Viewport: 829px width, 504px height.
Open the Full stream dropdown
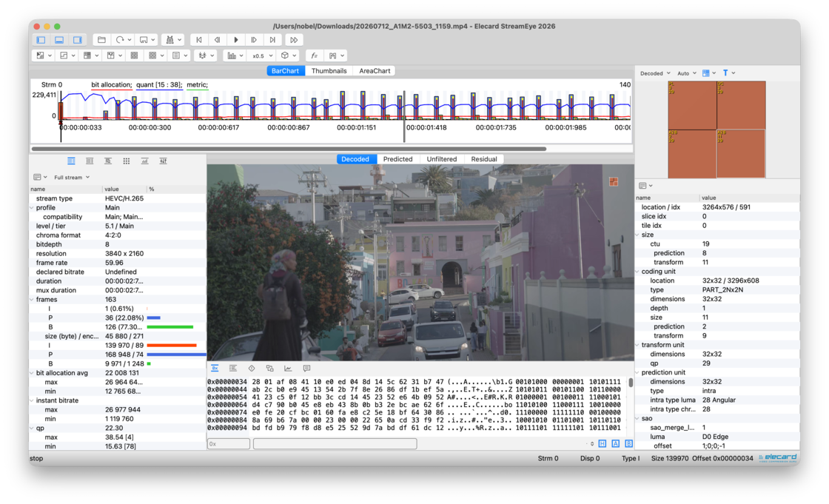point(72,177)
